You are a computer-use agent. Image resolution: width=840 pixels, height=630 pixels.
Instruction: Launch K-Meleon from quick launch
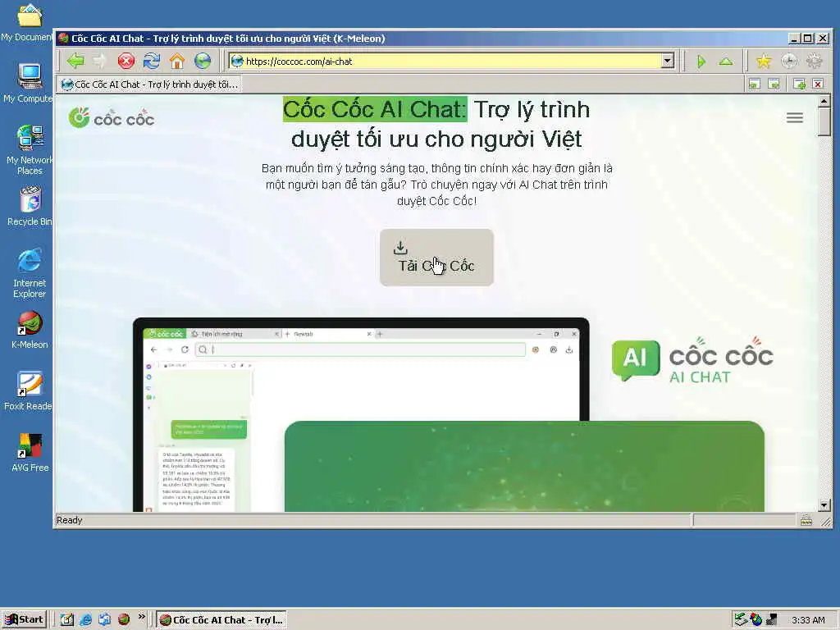tap(124, 619)
